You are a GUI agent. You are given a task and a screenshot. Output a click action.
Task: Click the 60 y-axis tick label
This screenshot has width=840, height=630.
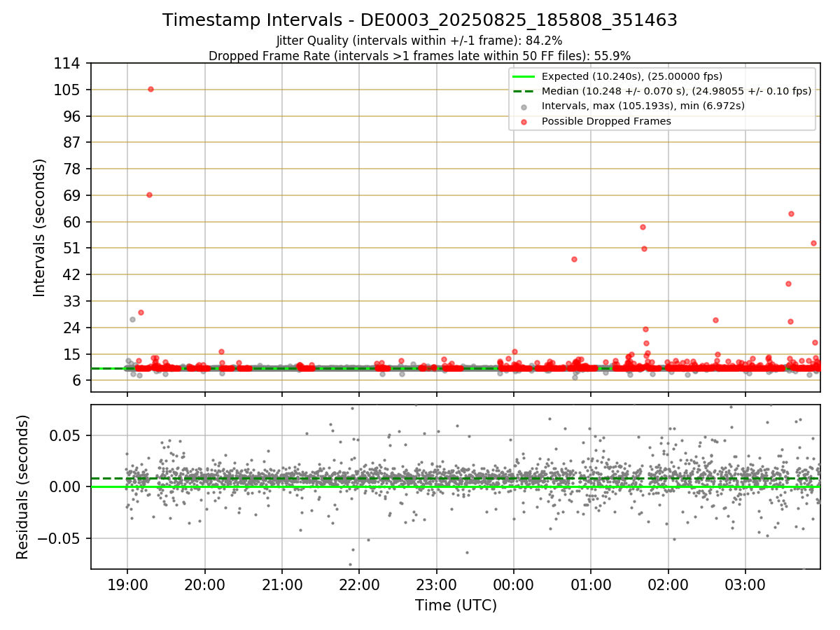click(73, 222)
